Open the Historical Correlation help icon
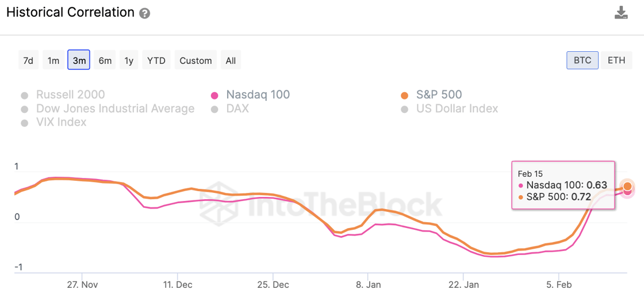Viewport: 644px width, 304px height. pyautogui.click(x=145, y=13)
